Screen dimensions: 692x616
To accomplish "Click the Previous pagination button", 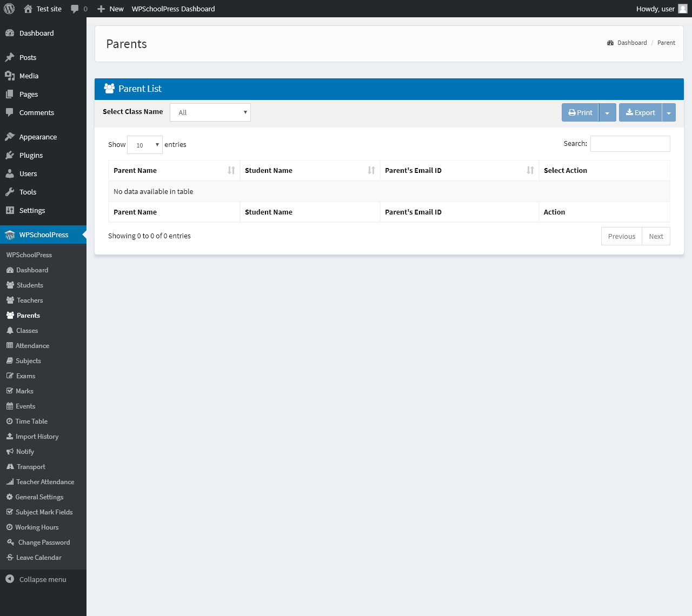I will 622,236.
